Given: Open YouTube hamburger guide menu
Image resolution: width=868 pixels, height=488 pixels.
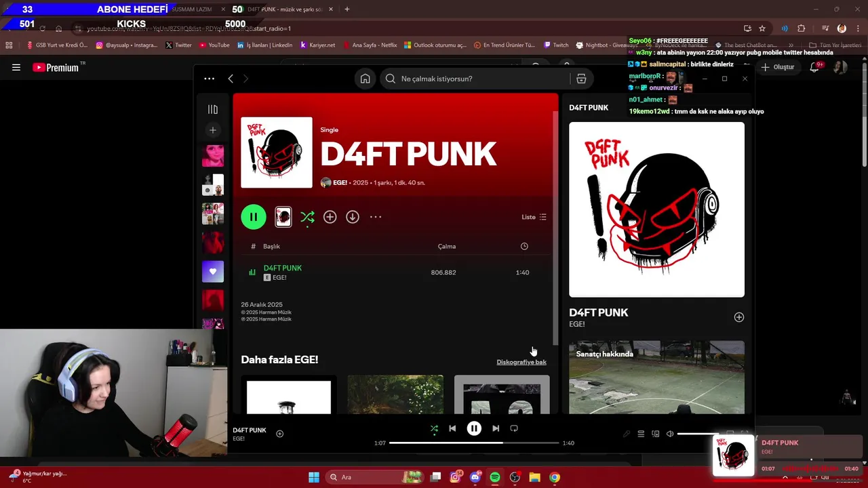Looking at the screenshot, I should point(16,67).
